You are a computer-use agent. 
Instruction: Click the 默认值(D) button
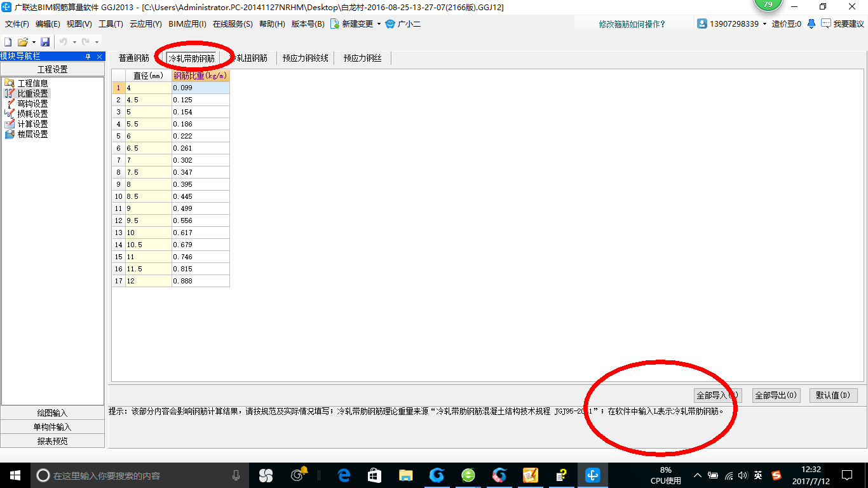click(834, 395)
